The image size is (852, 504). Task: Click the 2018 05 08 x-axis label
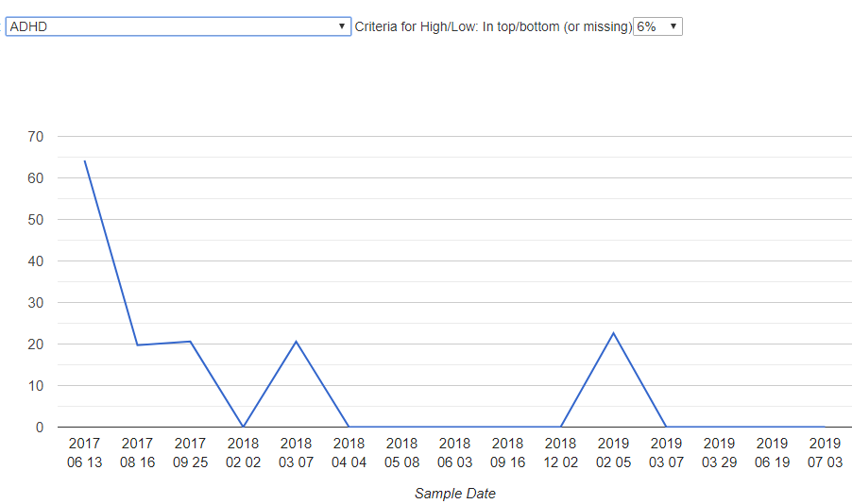click(x=401, y=453)
